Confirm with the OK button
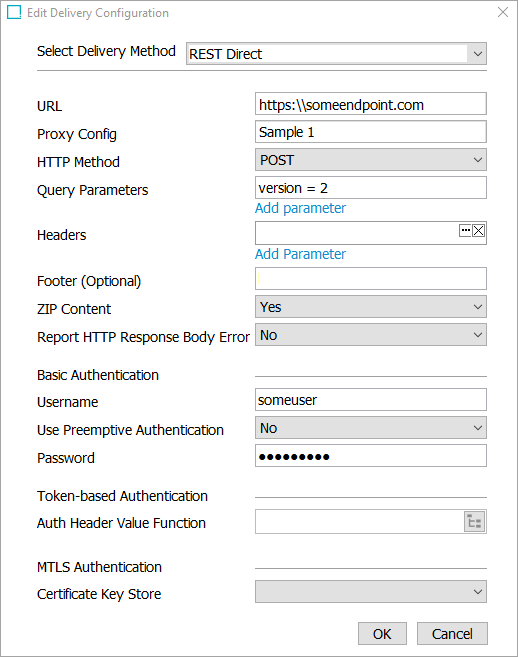Image resolution: width=518 pixels, height=657 pixels. coord(382,634)
